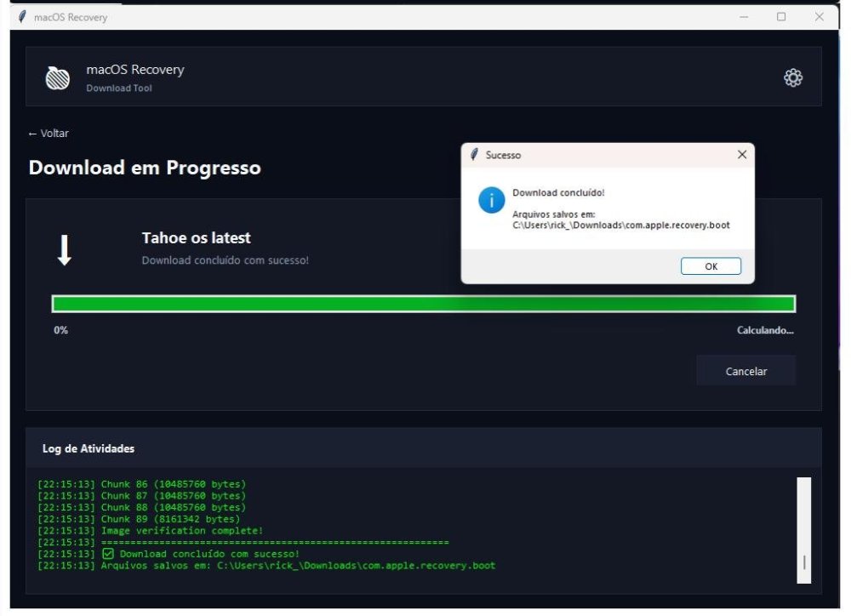The image size is (851, 616).
Task: Click the download arrow icon beside Tahoe
Action: click(x=65, y=250)
